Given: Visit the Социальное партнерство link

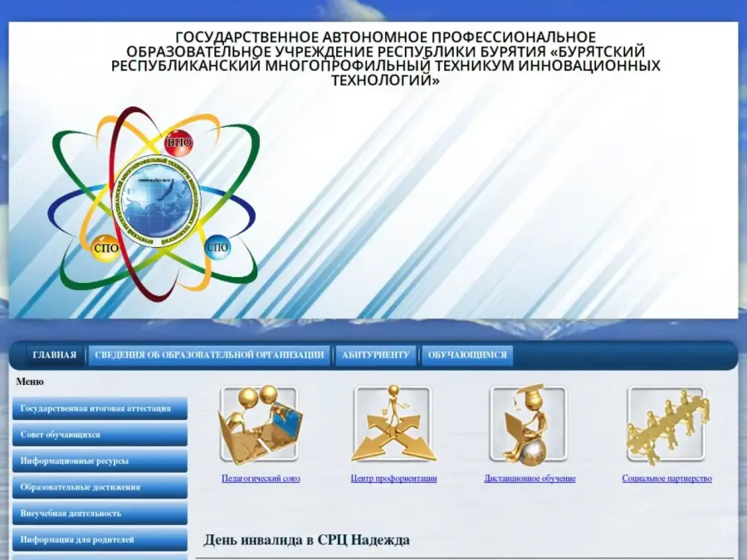Looking at the screenshot, I should click(666, 479).
